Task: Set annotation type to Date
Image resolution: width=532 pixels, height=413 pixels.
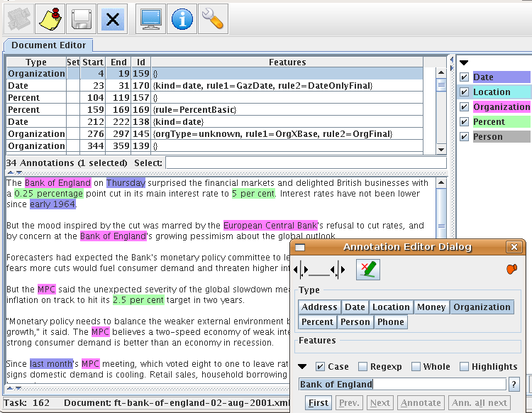Action: [x=355, y=307]
